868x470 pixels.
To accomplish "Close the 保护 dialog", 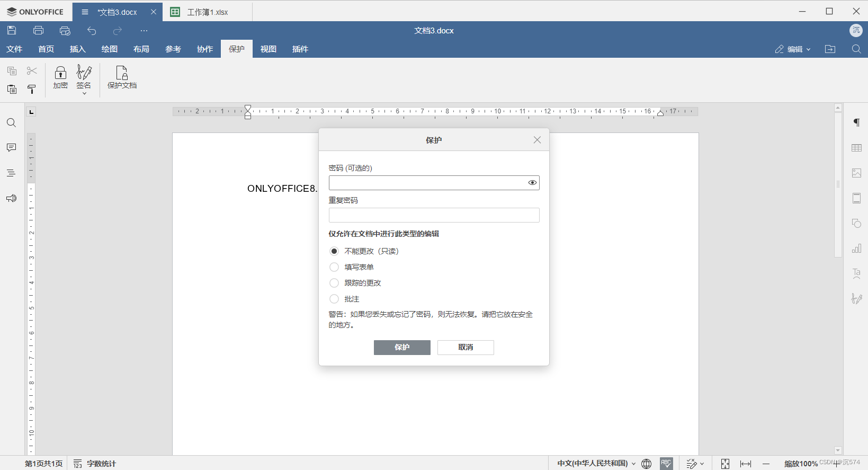I will coord(537,140).
